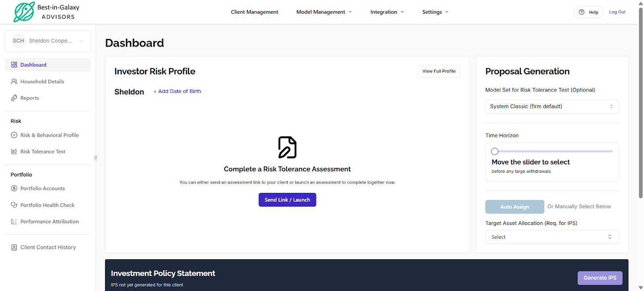Open System Classic model set dropdown
644x291 pixels.
click(552, 107)
